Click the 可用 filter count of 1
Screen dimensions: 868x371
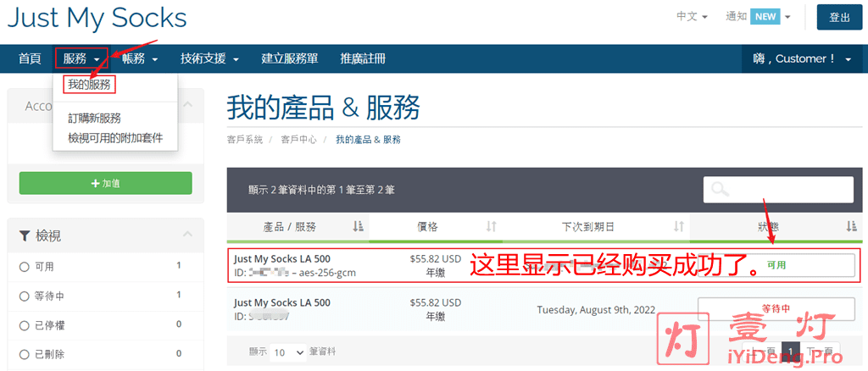point(179,266)
